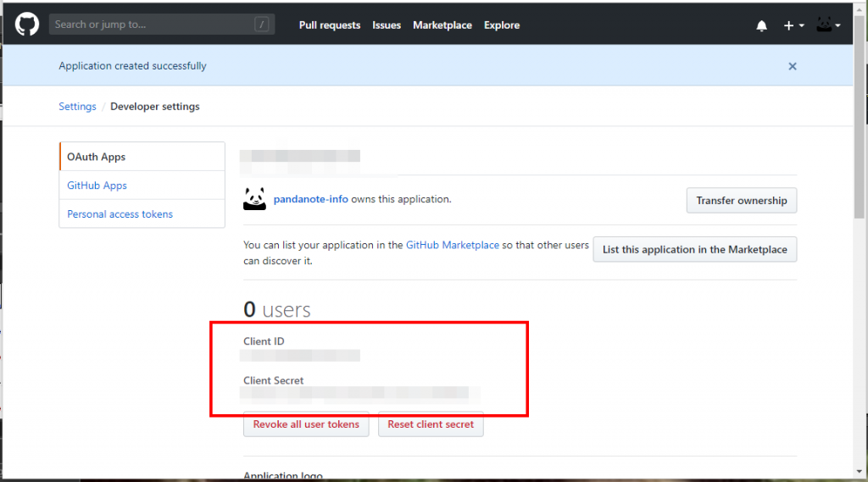Click the scrollbar down arrow
The width and height of the screenshot is (868, 482).
pos(860,472)
